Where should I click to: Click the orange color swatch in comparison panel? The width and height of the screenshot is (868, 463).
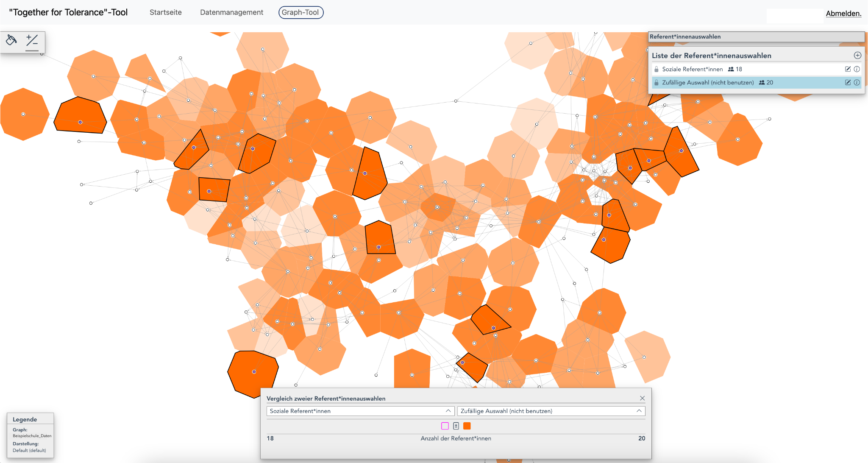[x=467, y=426]
